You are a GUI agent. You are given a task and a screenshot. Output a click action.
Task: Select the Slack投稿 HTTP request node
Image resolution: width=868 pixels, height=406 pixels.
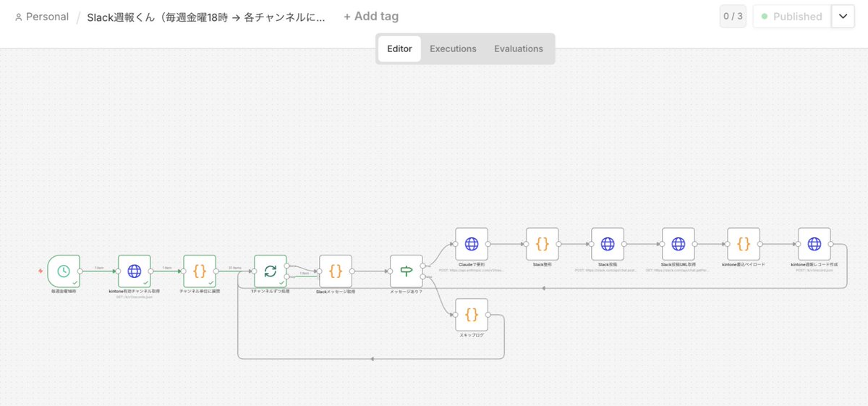click(x=608, y=244)
